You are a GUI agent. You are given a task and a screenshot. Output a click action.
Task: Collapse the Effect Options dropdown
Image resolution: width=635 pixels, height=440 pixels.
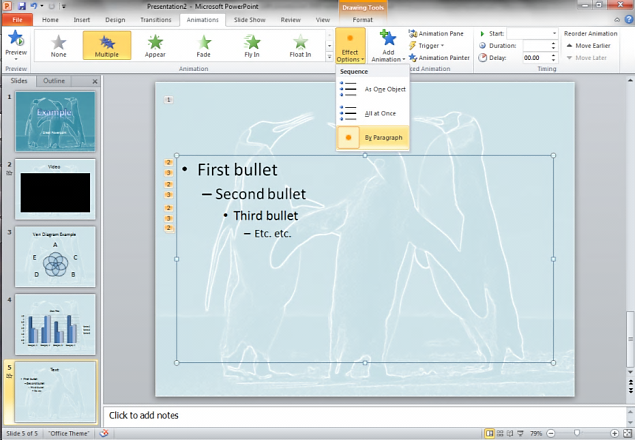[350, 46]
